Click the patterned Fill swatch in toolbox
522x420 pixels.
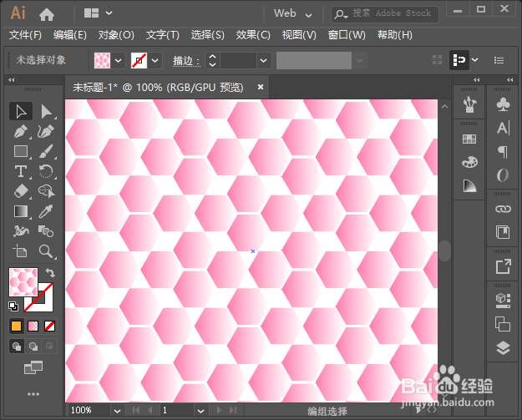(x=23, y=282)
